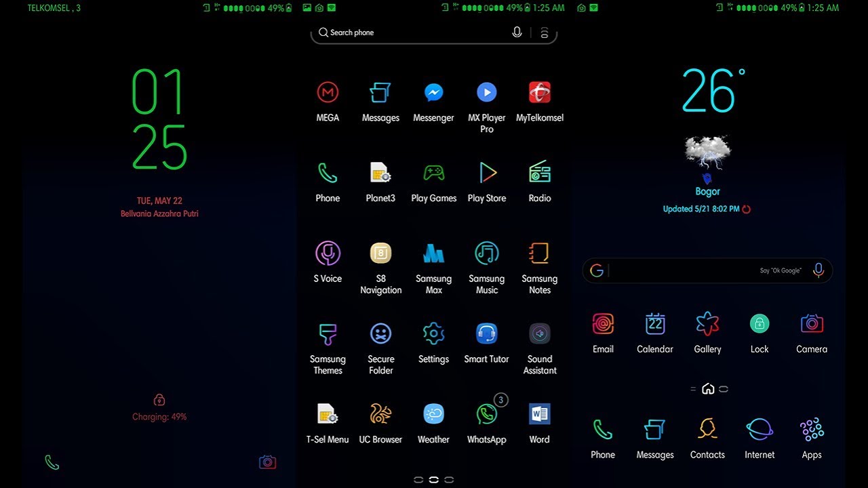Open WhatsApp with 3 notifications
This screenshot has height=488, width=868.
(x=486, y=414)
